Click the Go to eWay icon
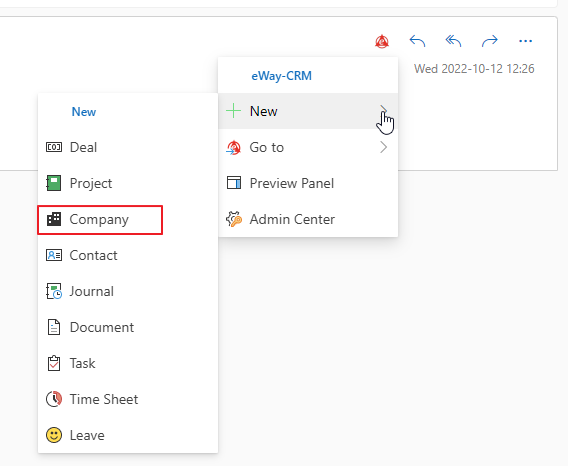Viewport: 568px width, 466px height. [233, 147]
